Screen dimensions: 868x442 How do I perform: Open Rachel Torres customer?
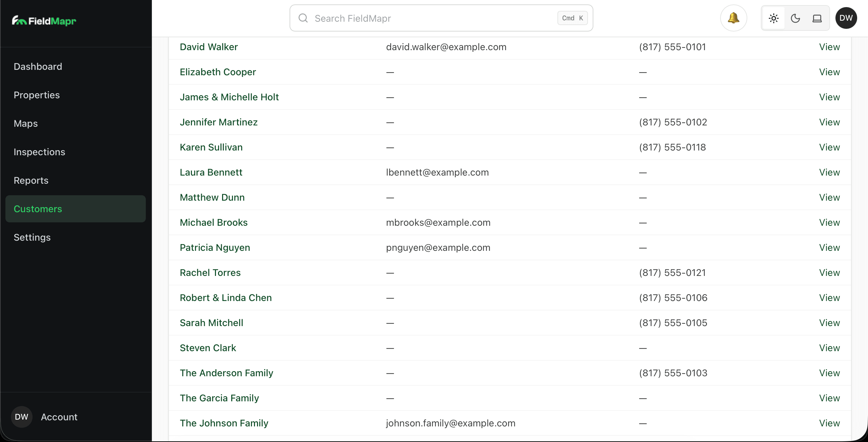click(210, 273)
